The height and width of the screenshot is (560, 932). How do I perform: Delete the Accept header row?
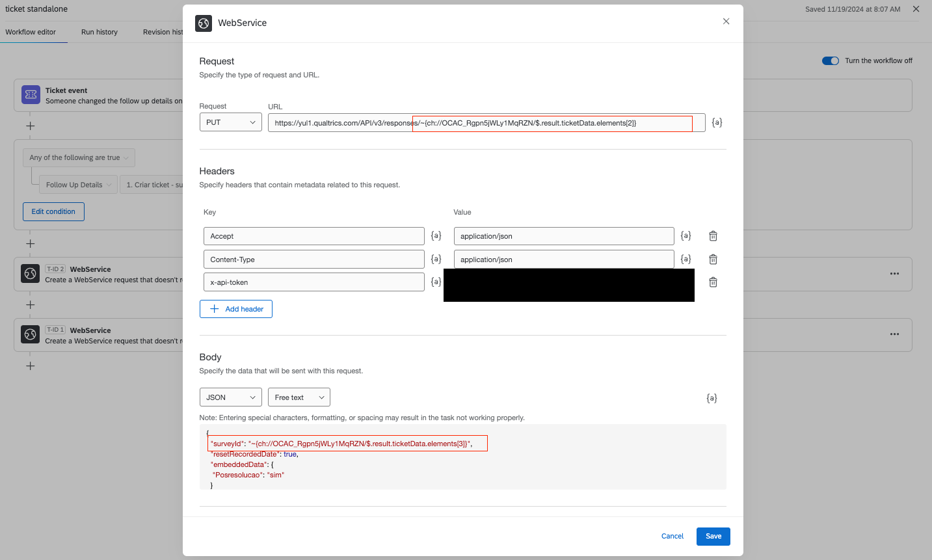click(713, 236)
